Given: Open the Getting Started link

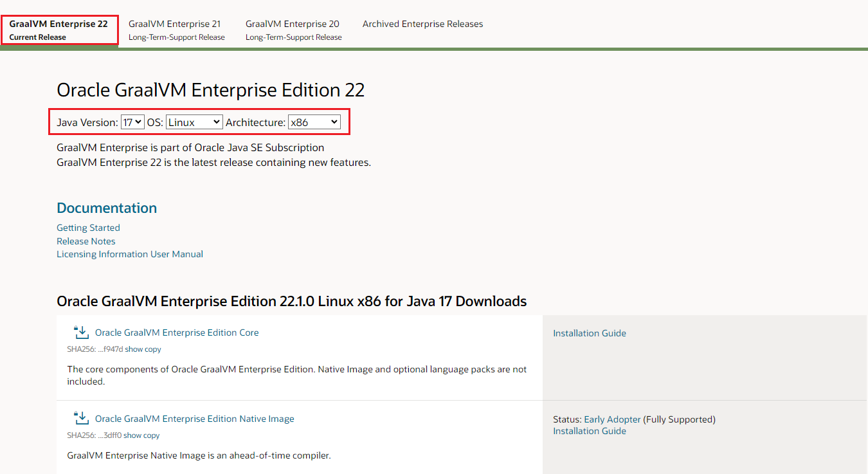Looking at the screenshot, I should [x=88, y=228].
